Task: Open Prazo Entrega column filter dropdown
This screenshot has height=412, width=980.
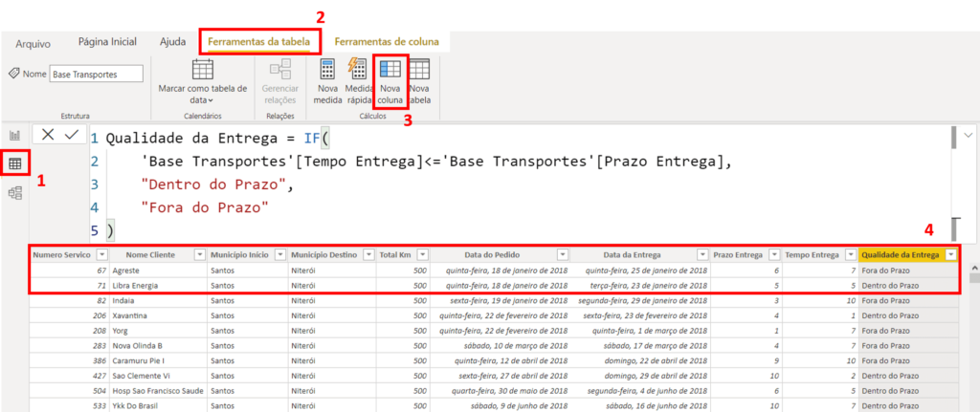Action: click(774, 254)
